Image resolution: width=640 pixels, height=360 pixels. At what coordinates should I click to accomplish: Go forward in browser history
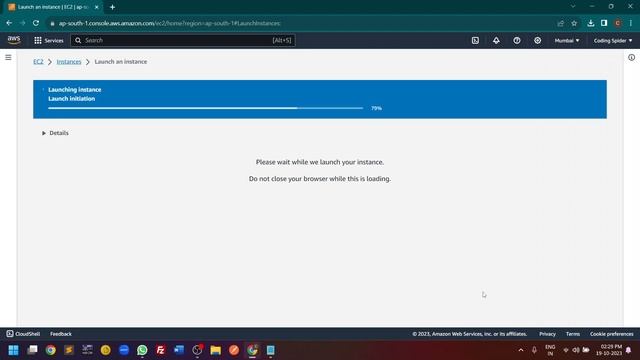coord(22,23)
